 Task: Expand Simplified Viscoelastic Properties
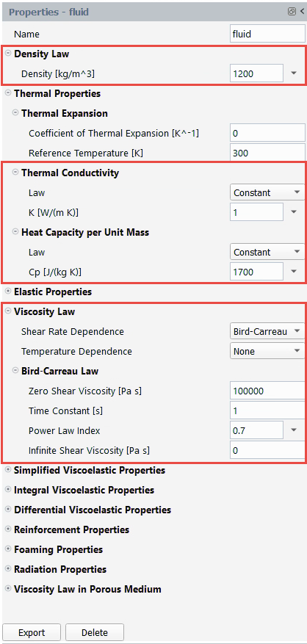[8, 470]
